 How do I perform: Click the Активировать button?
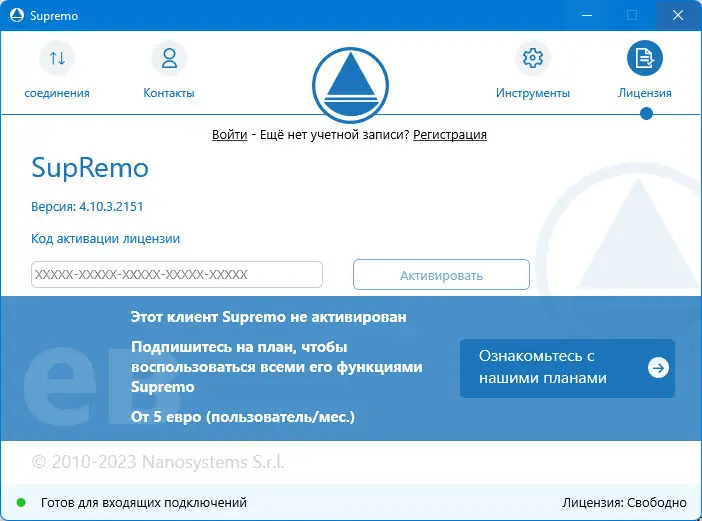[x=441, y=275]
